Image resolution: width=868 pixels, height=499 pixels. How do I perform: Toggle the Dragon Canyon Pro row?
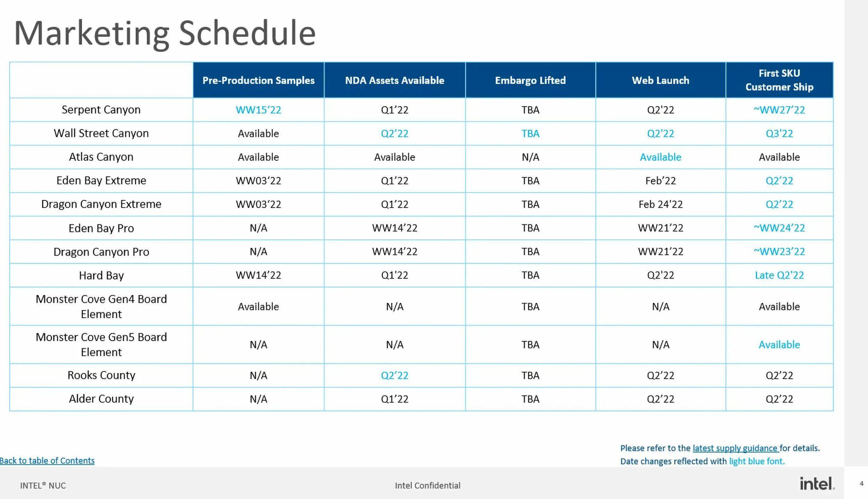(101, 251)
